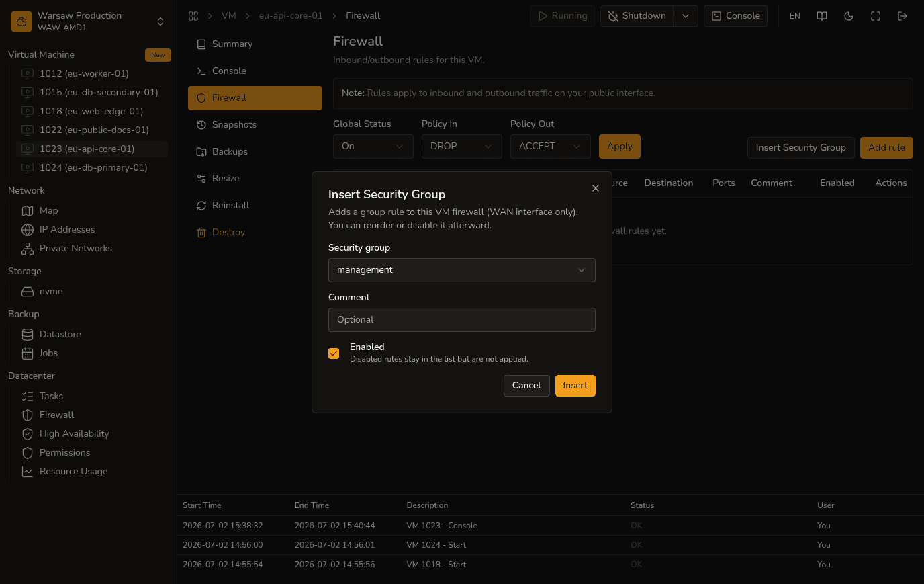Open the Security group management dropdown
The image size is (924, 584).
coord(462,270)
